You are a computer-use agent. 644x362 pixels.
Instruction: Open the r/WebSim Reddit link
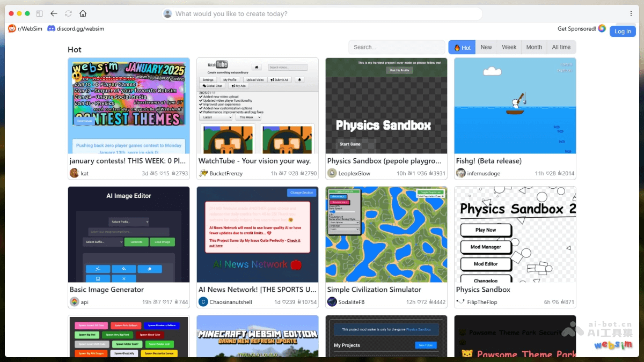pos(27,28)
